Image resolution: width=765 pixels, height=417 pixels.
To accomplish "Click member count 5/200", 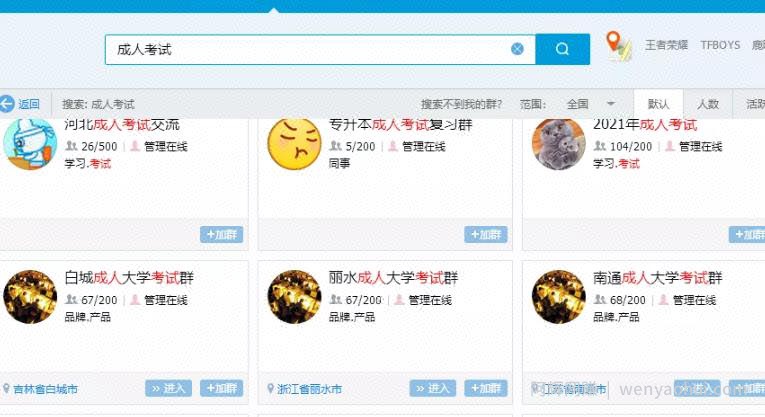I will (360, 146).
